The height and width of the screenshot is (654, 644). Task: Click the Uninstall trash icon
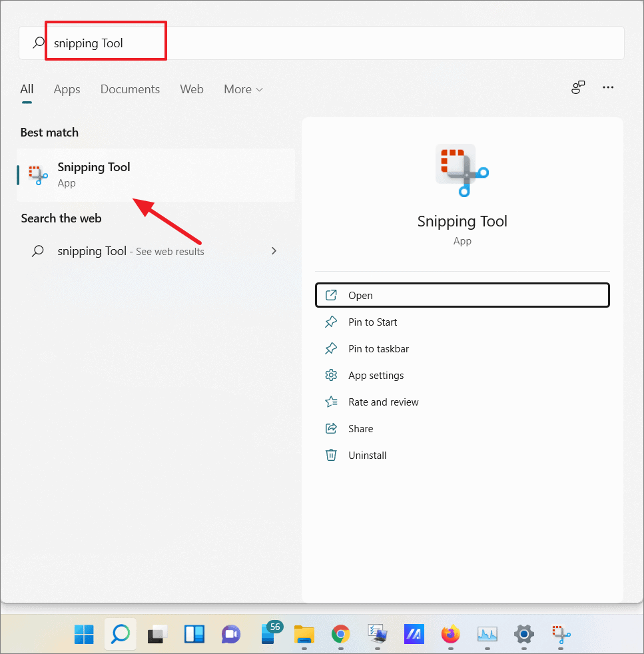coord(331,455)
